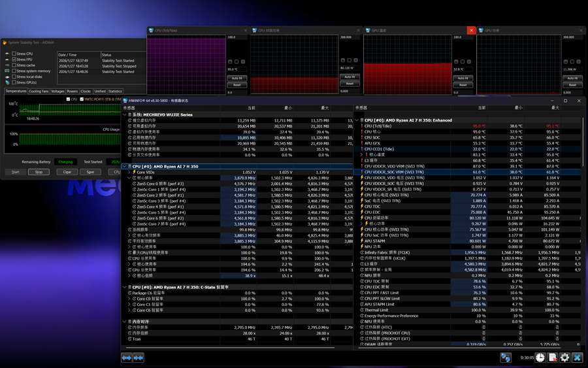Click the log file icon with red X

pyautogui.click(x=552, y=358)
